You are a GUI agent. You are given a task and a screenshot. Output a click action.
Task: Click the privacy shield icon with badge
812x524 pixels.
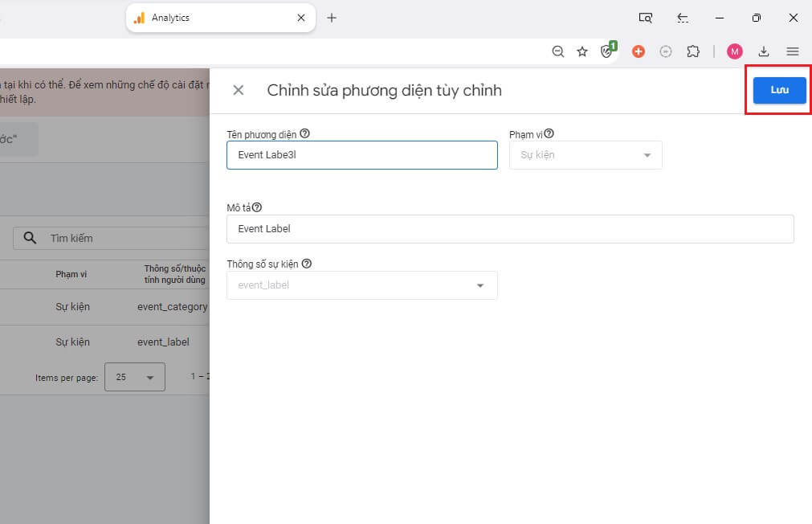[x=608, y=51]
